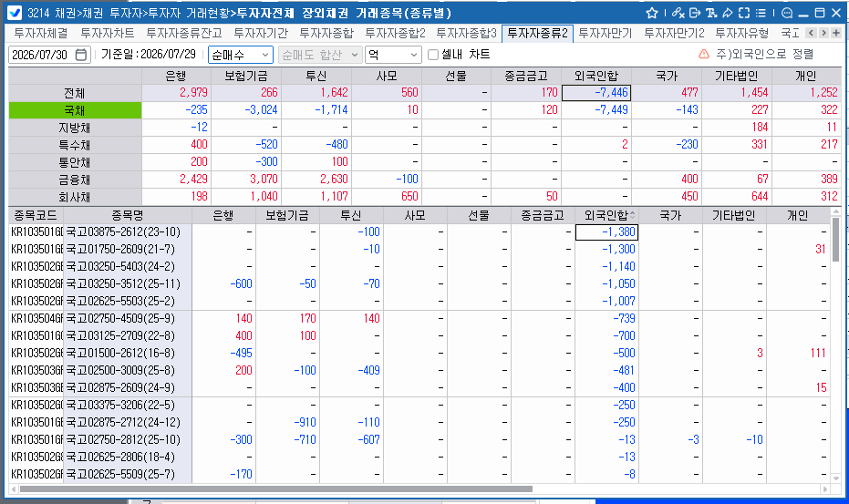This screenshot has height=504, width=849.
Task: Click lower table 보험기금 column header
Action: (287, 215)
